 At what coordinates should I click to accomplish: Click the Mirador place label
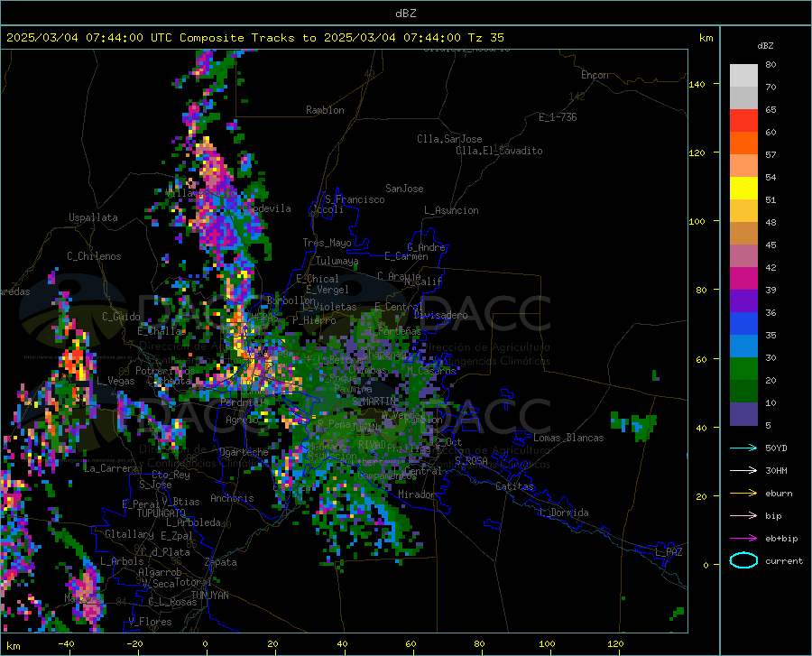click(417, 494)
